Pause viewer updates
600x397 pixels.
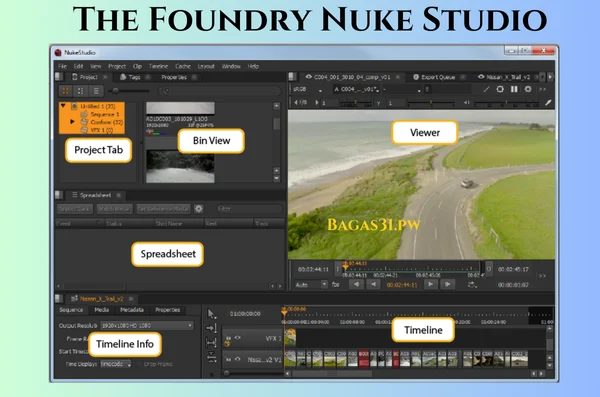(514, 89)
